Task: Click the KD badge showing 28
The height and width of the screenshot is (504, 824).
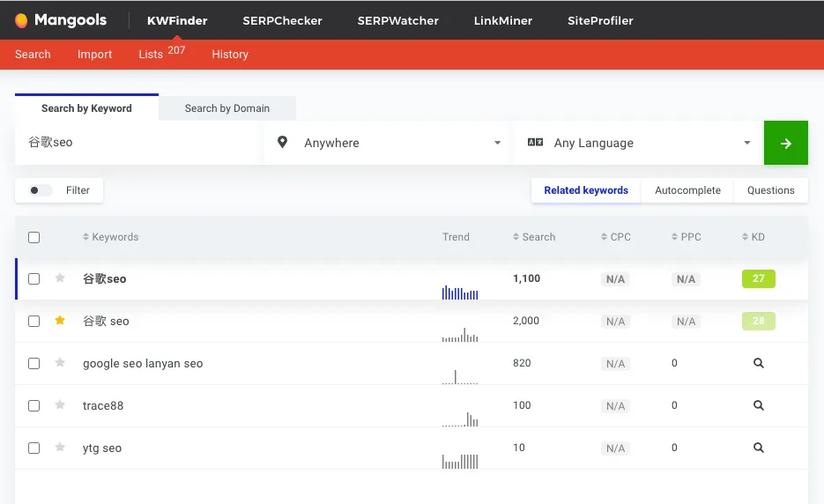Action: pos(758,321)
